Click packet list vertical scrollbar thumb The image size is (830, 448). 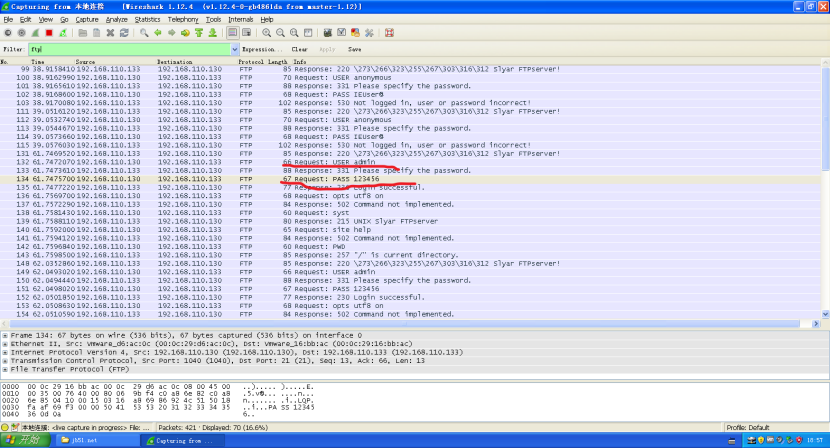pyautogui.click(x=825, y=119)
